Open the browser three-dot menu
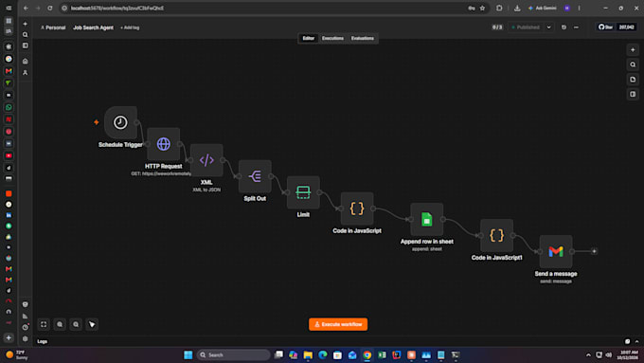This screenshot has height=363, width=644. pyautogui.click(x=579, y=8)
